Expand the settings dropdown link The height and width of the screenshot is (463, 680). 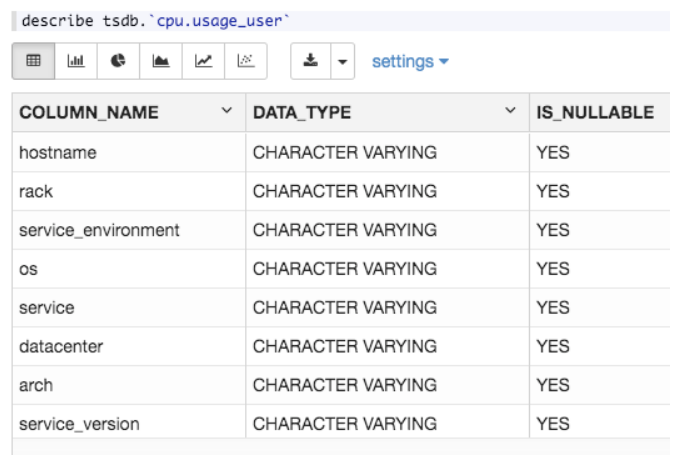(410, 61)
